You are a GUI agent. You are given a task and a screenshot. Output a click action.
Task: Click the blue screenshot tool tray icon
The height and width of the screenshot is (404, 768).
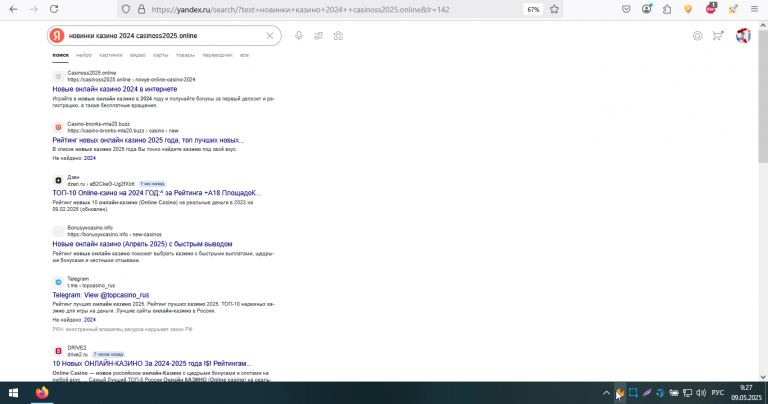pyautogui.click(x=633, y=393)
